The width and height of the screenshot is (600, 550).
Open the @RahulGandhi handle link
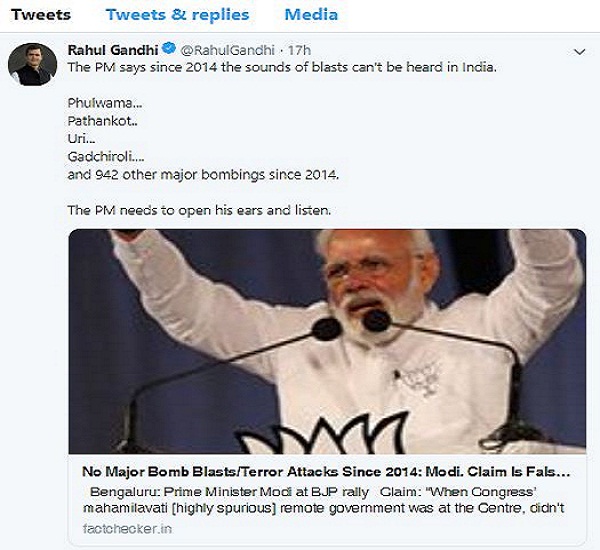(228, 48)
